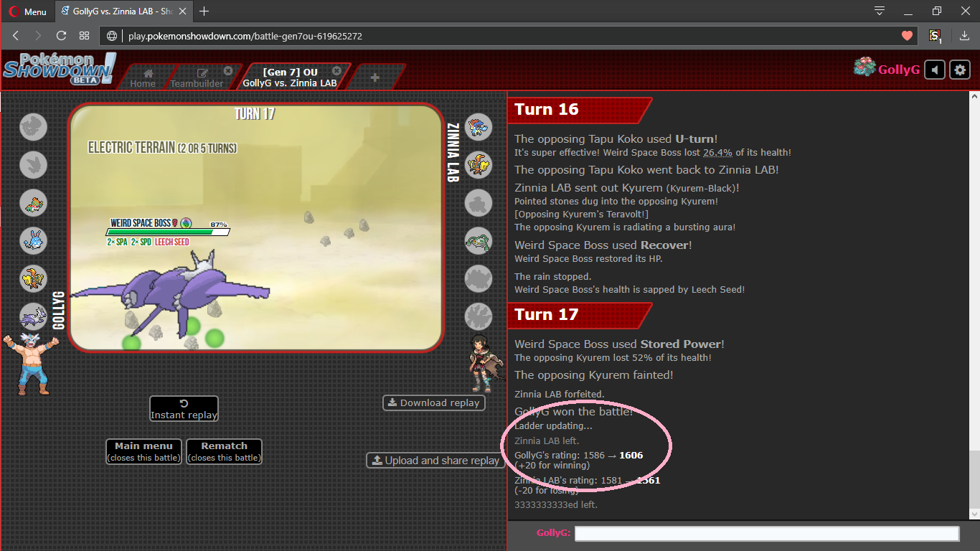Open the options gear menu
Screen dimensions: 980x551
(x=960, y=70)
